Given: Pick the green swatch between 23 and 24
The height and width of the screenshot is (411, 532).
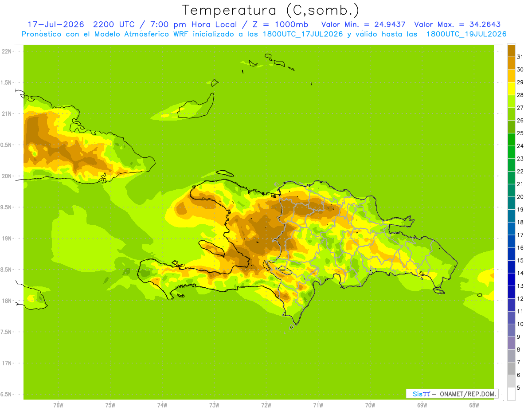Looking at the screenshot, I should tap(511, 152).
